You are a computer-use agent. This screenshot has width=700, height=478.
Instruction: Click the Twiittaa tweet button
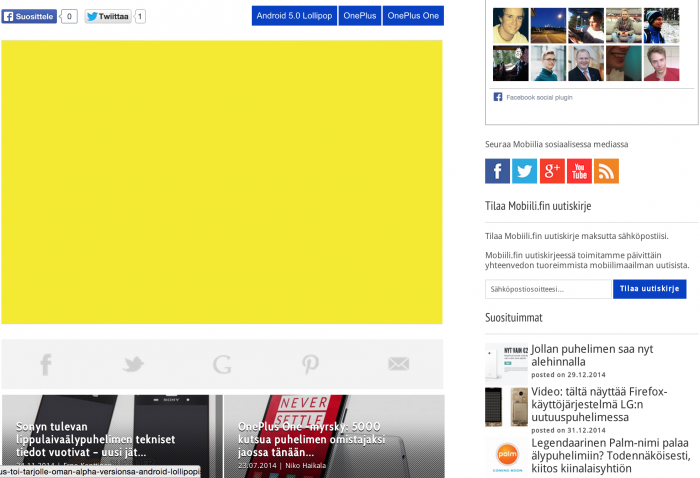(108, 17)
